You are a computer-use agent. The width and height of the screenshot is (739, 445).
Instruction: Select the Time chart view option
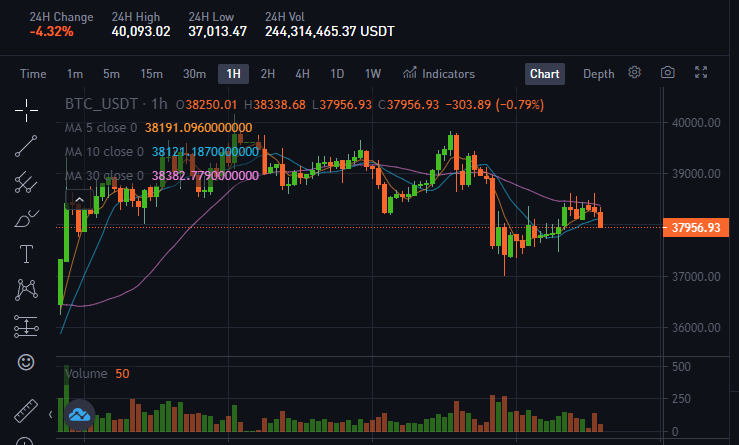[33, 74]
